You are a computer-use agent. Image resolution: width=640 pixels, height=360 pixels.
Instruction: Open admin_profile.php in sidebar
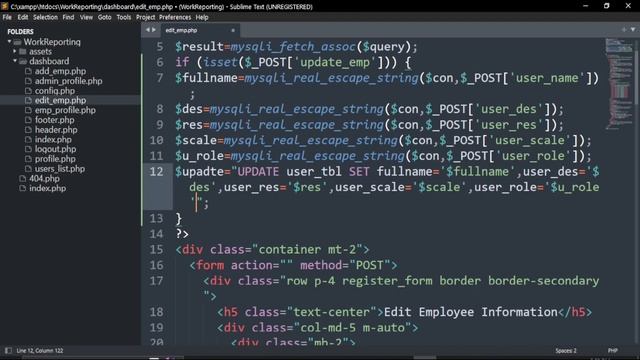(68, 81)
